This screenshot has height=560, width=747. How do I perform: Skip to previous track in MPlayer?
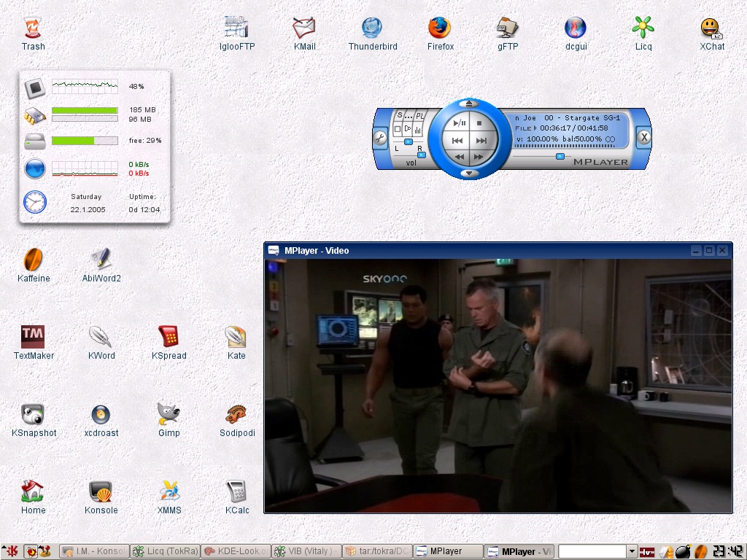pos(457,141)
